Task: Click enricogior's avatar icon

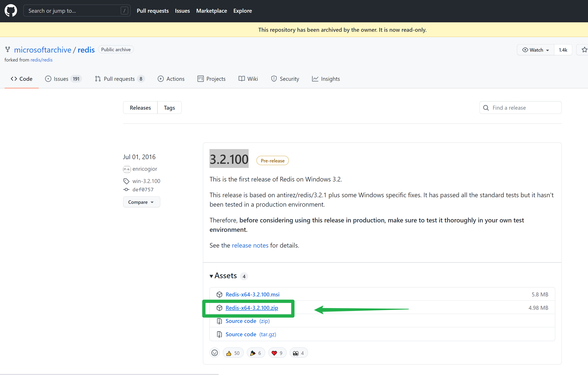Action: pos(127,169)
